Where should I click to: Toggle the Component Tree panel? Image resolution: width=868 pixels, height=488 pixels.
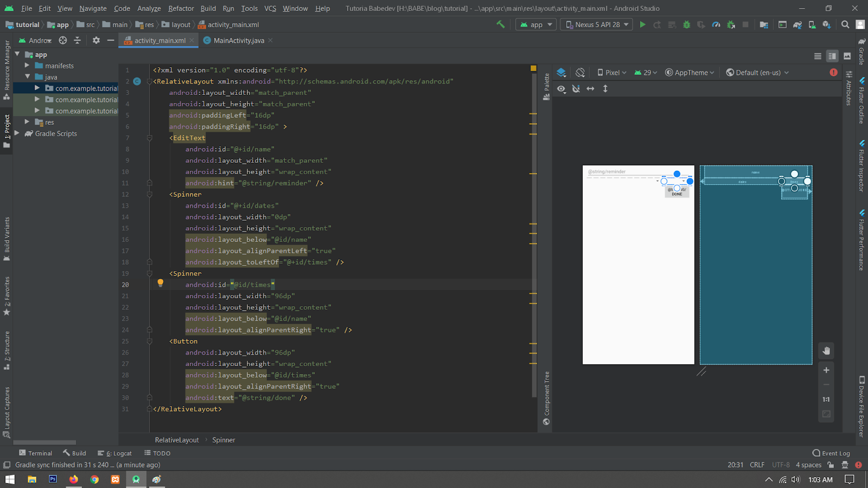[x=546, y=398]
